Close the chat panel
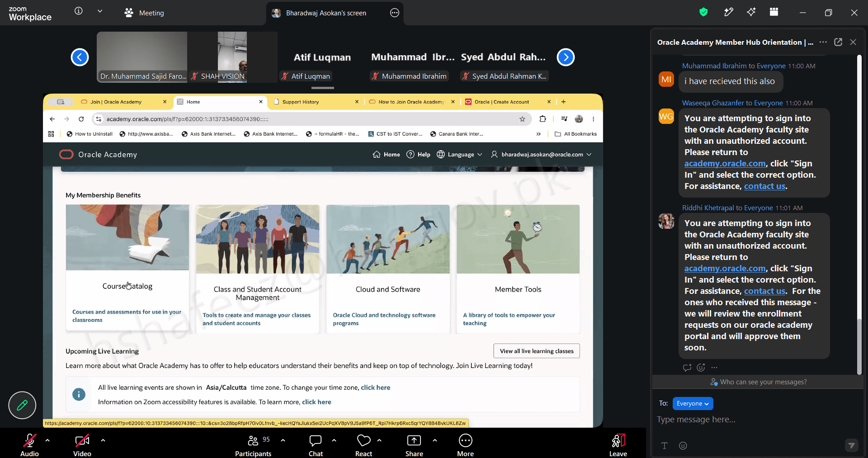Screen dimensions: 868x458 coord(853,42)
